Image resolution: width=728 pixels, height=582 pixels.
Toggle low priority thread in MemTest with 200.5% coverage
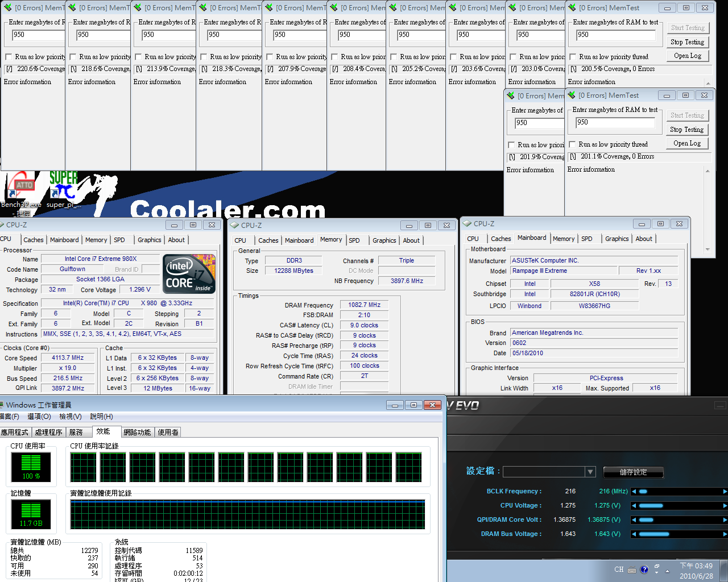pyautogui.click(x=573, y=57)
